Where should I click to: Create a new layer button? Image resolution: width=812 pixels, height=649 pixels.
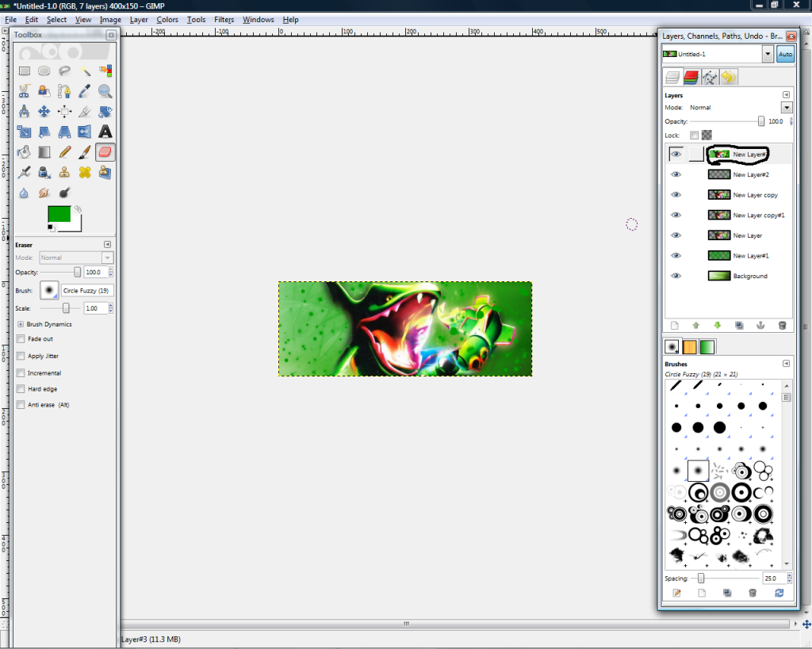pyautogui.click(x=674, y=326)
